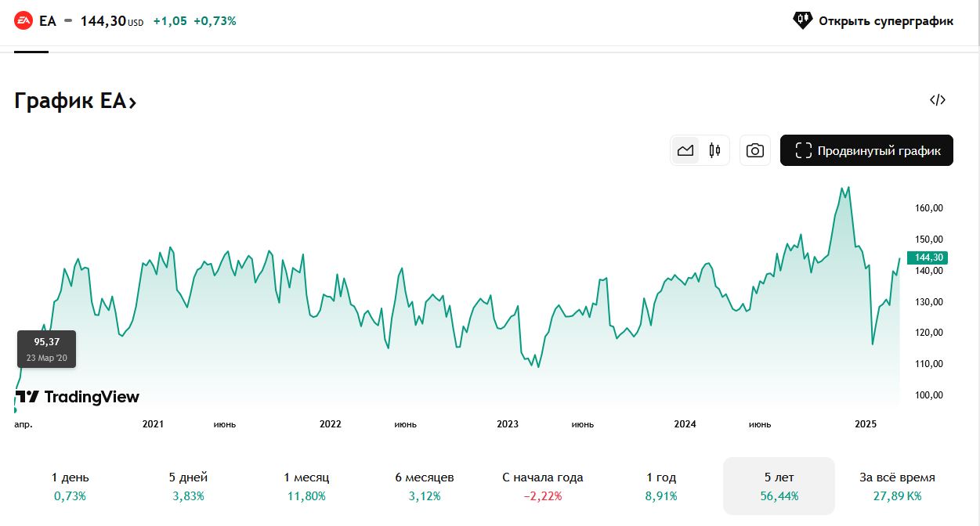980x526 pixels.
Task: Click the TradingView logo on the chart
Action: pos(78,397)
